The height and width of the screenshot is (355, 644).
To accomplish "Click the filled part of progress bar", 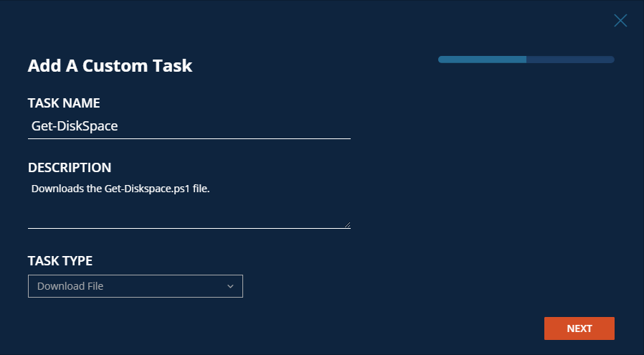I will tap(482, 60).
